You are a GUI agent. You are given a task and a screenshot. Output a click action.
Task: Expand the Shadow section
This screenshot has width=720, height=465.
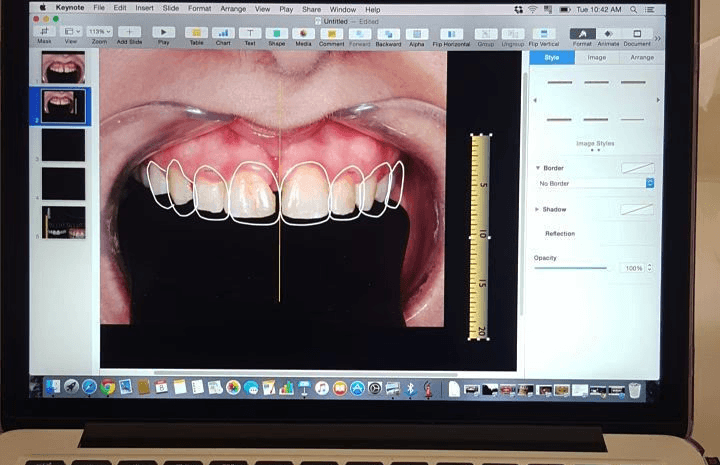click(537, 209)
